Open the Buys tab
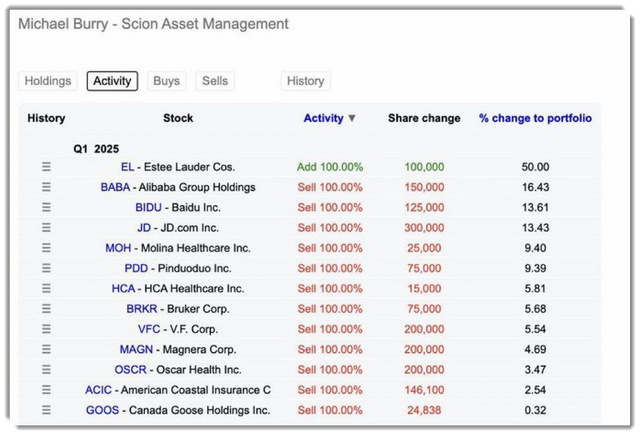Viewport: 640px width, 435px height. 167,81
